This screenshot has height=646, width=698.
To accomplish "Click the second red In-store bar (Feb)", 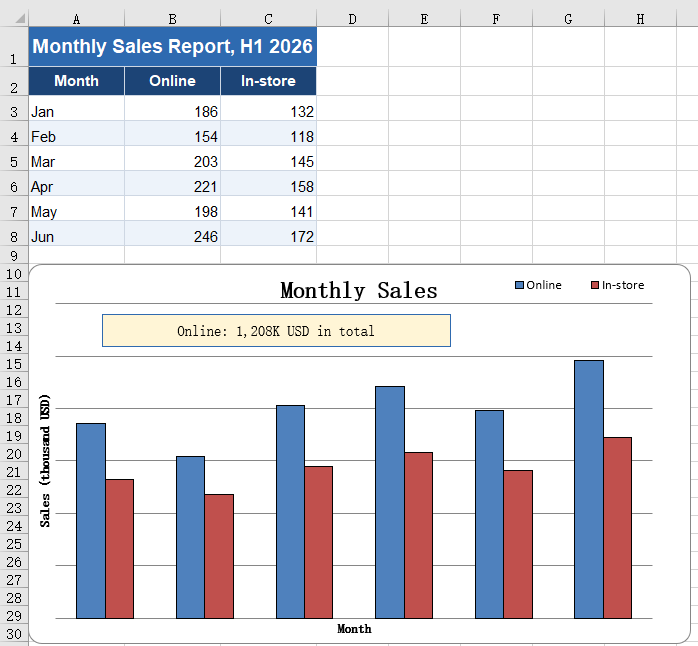I will pos(219,557).
